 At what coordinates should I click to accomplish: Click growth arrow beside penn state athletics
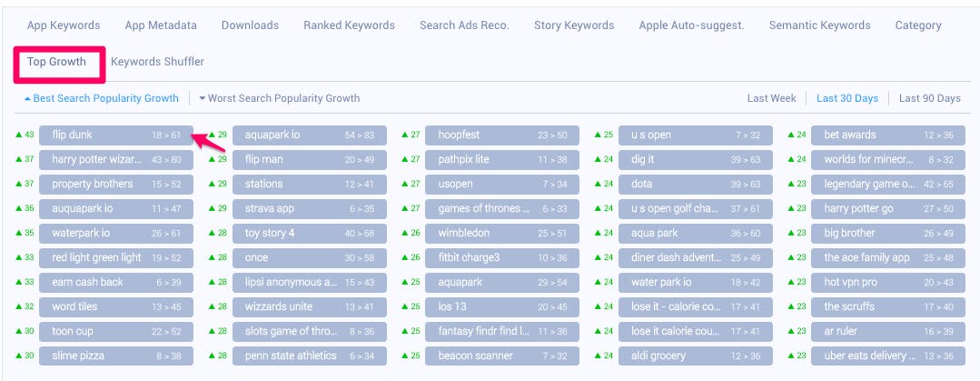point(212,356)
